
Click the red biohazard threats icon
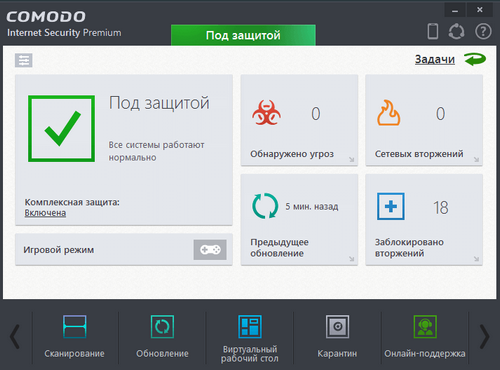tap(266, 113)
